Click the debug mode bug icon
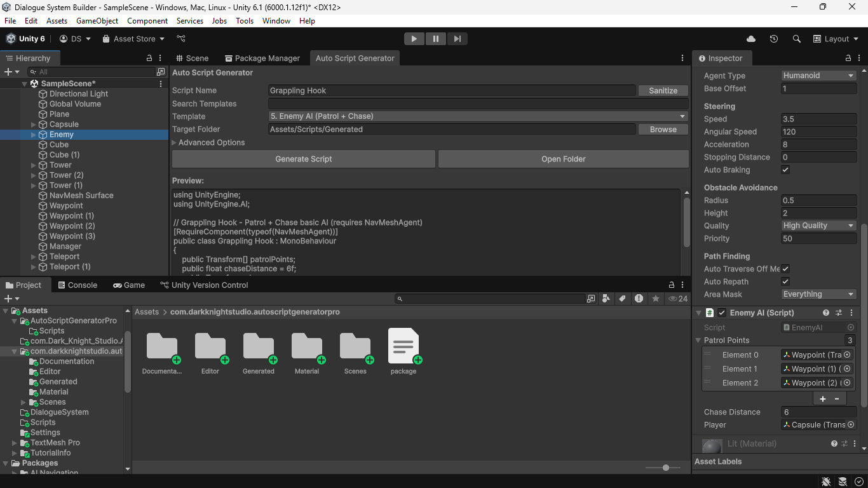 point(826,482)
